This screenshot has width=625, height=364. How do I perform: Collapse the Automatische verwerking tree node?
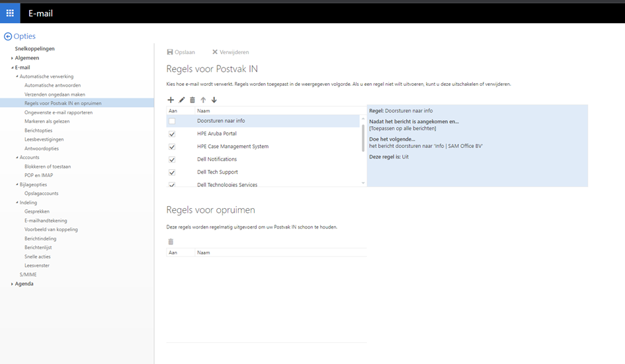point(17,77)
